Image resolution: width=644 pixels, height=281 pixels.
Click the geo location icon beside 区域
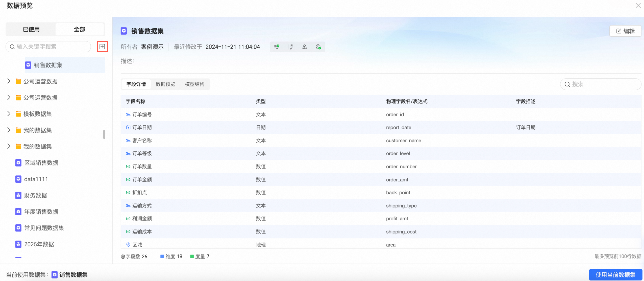tap(128, 245)
